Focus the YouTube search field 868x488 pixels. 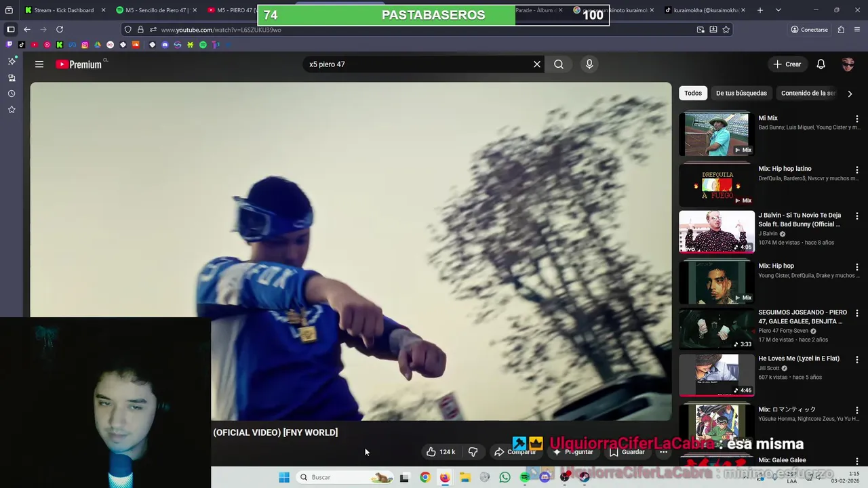417,64
